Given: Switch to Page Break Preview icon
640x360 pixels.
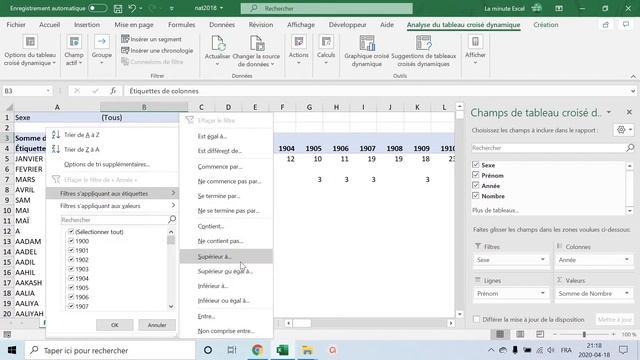Looking at the screenshot, I should pos(540,334).
